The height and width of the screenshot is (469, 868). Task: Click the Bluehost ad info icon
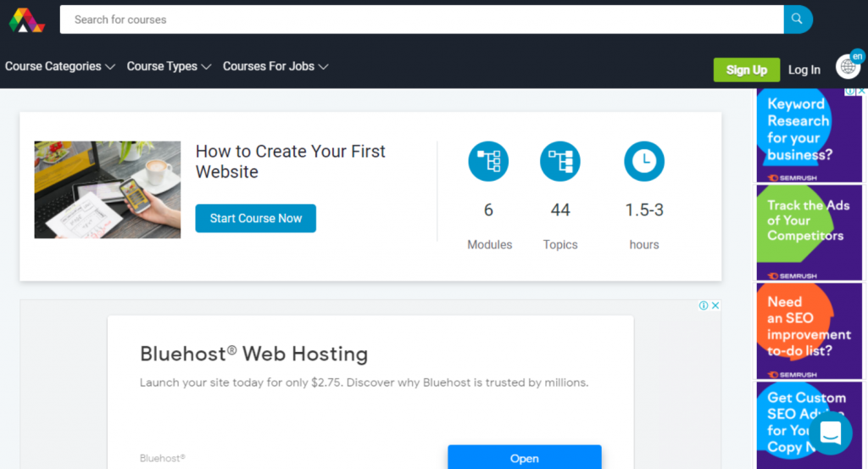tap(704, 306)
